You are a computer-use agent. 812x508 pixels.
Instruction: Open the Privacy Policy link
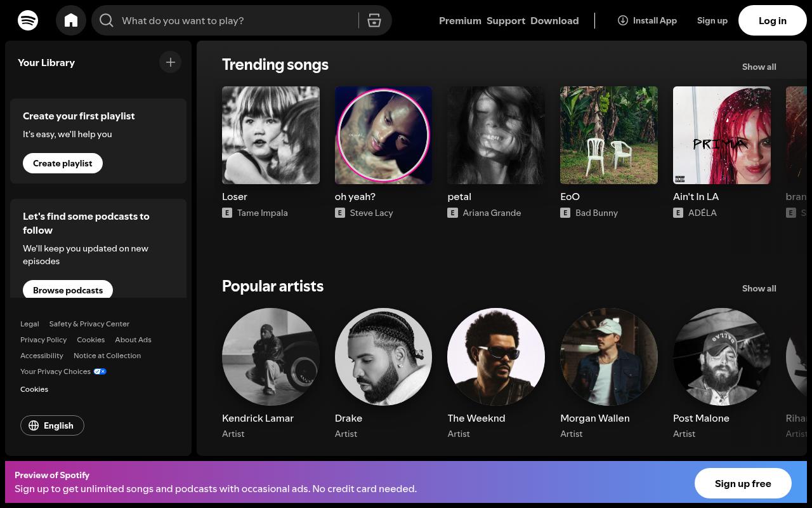(x=43, y=340)
